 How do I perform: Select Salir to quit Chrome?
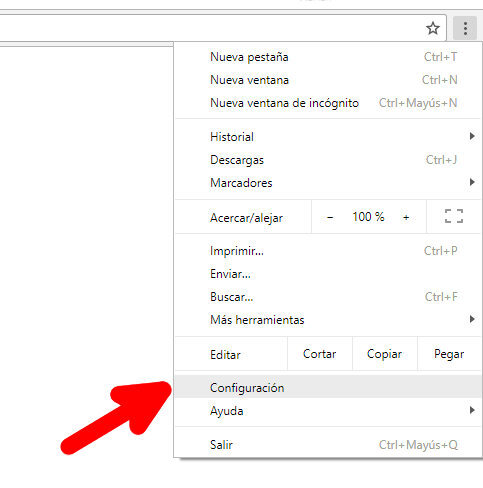(328, 445)
